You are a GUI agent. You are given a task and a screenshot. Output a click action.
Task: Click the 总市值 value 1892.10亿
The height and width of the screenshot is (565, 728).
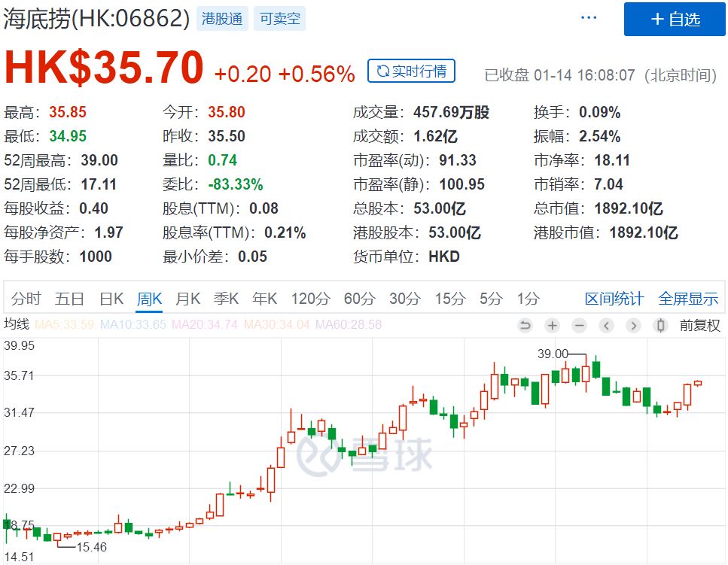629,208
